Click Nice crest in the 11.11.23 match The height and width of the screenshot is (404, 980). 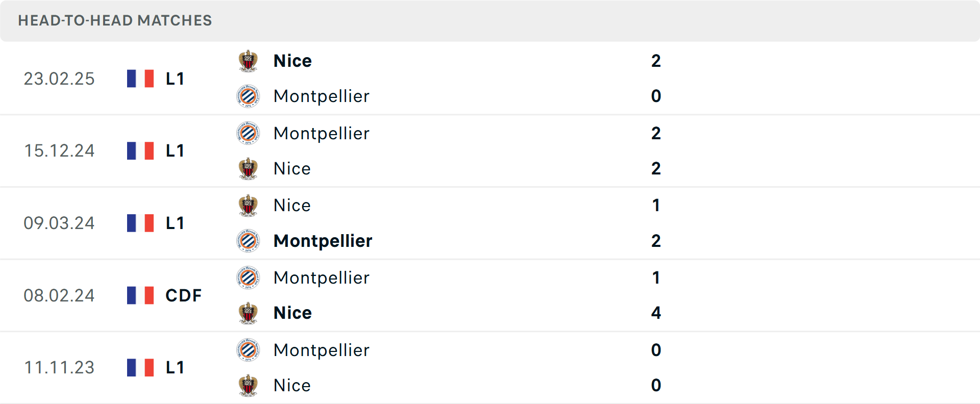(x=248, y=385)
